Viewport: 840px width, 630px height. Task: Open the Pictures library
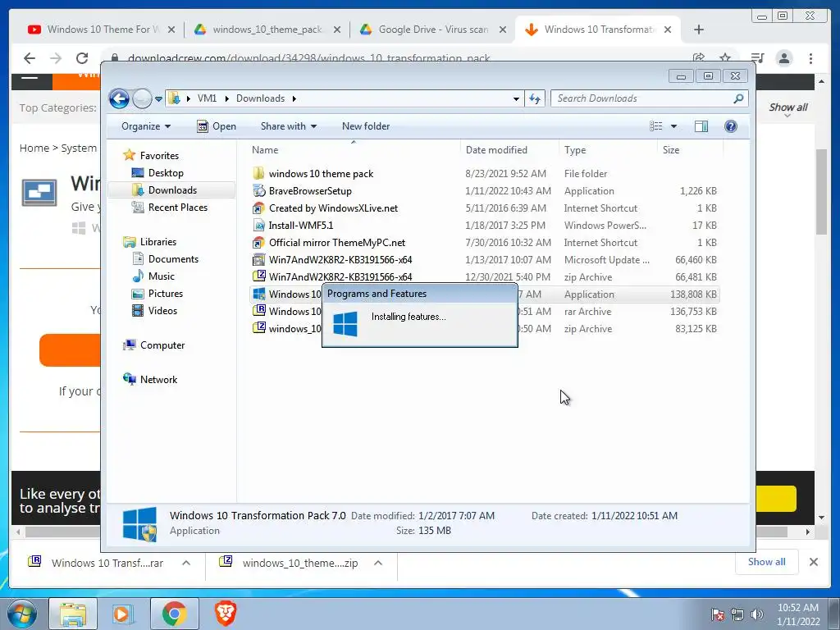click(165, 294)
